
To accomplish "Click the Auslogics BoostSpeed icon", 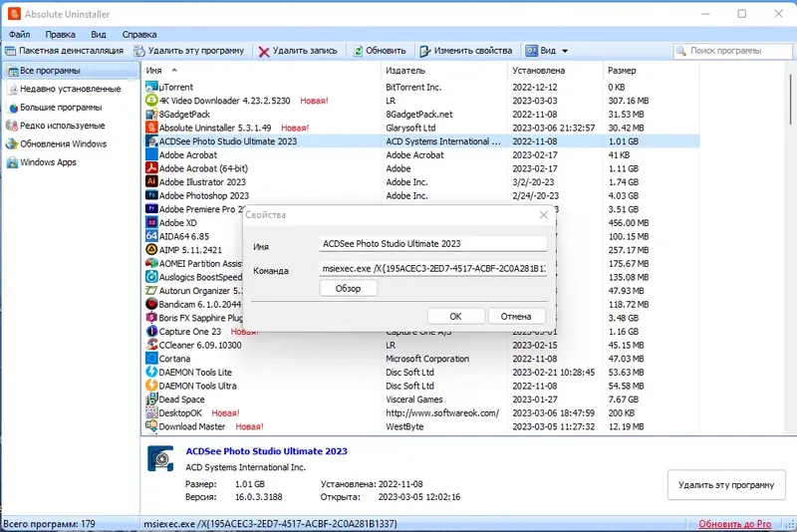I will (151, 277).
